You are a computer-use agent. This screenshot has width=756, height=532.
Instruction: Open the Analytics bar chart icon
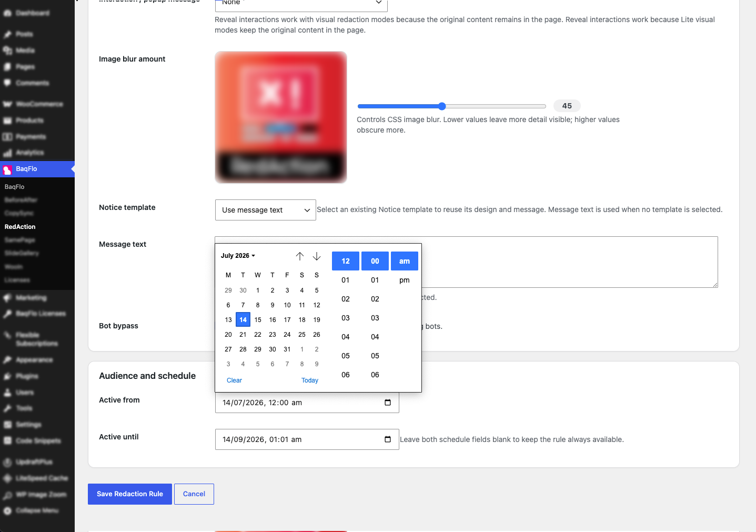7,153
